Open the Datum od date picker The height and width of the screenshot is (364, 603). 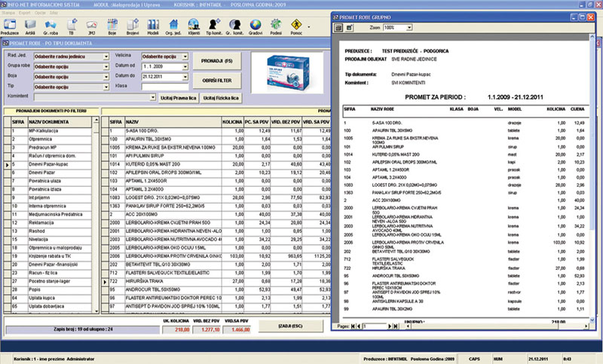tap(185, 67)
